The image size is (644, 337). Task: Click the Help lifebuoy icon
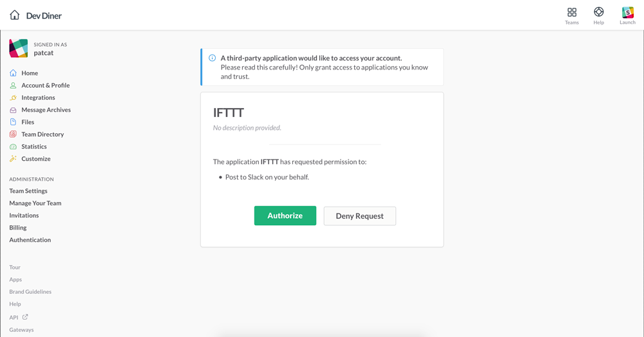[x=599, y=12]
